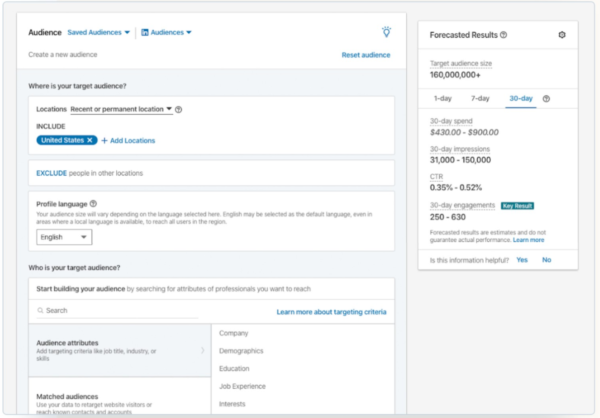Viewport: 600px width, 418px height.
Task: Choose Job Experience attribute
Action: (242, 386)
